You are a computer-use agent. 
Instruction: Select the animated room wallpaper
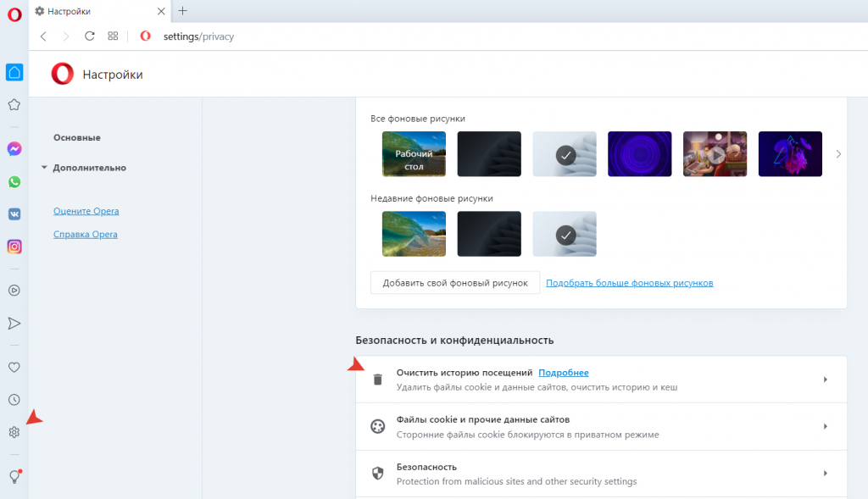715,154
